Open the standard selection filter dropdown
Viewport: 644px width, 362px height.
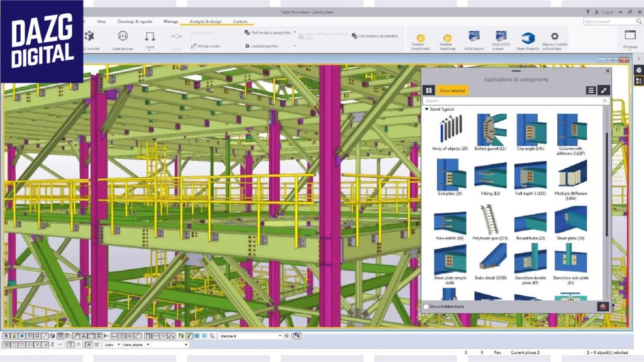[x=280, y=336]
